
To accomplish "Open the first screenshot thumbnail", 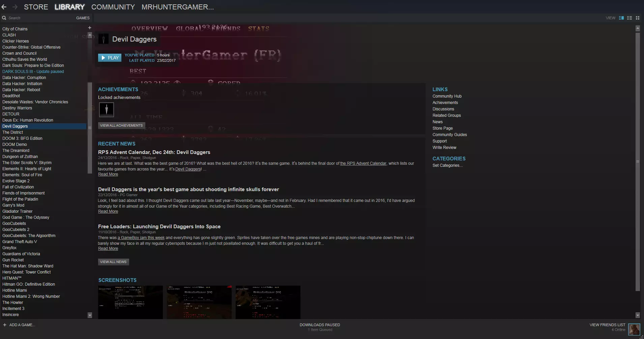I will (130, 302).
